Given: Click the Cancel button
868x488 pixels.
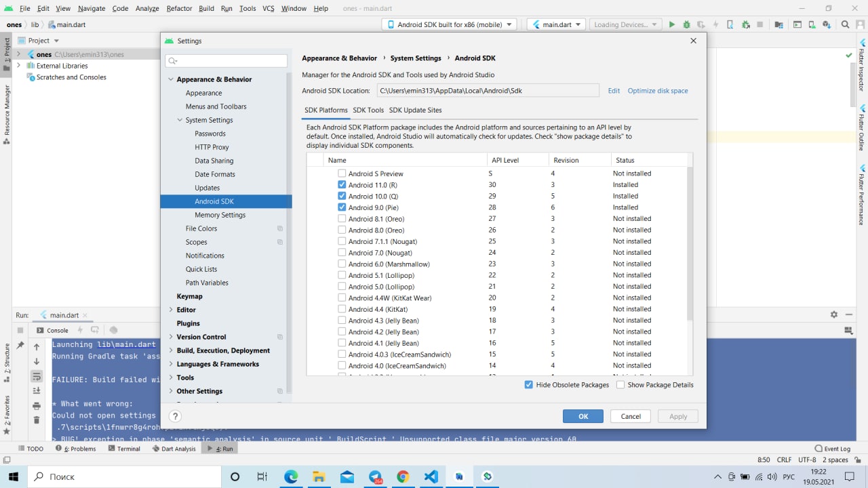Looking at the screenshot, I should 631,416.
